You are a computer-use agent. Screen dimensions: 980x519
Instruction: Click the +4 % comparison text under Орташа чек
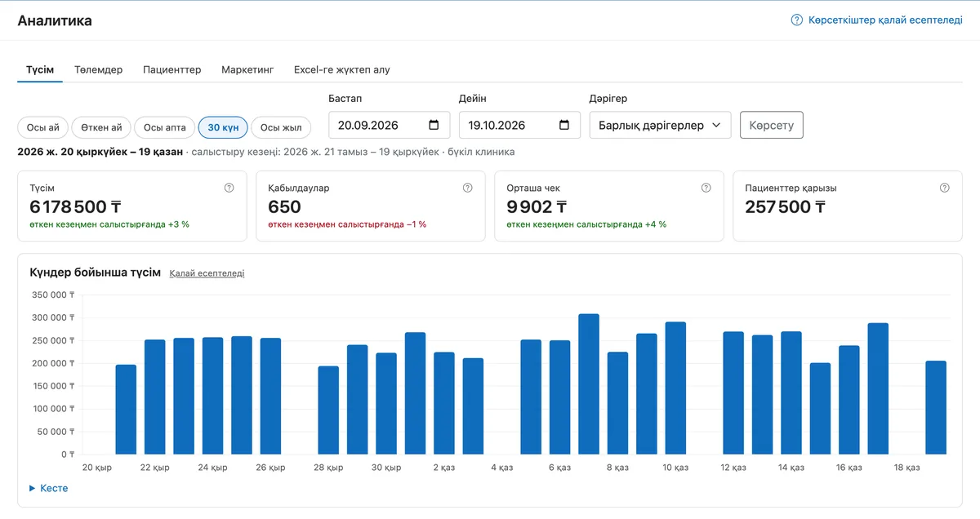(x=586, y=224)
